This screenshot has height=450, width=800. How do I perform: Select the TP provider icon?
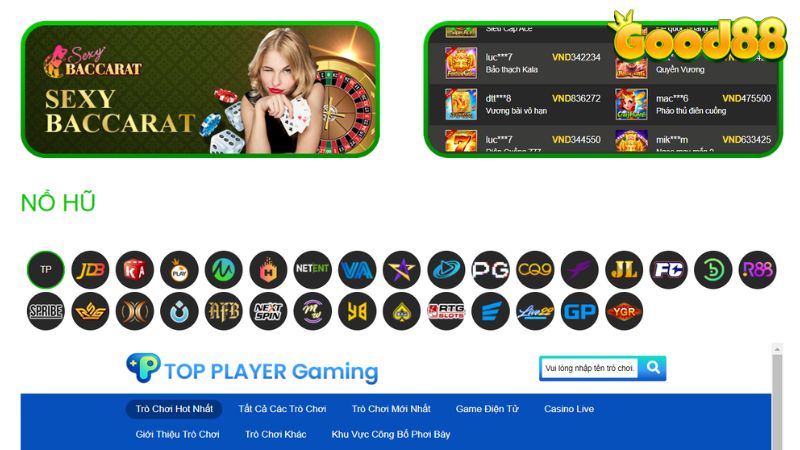pyautogui.click(x=46, y=270)
